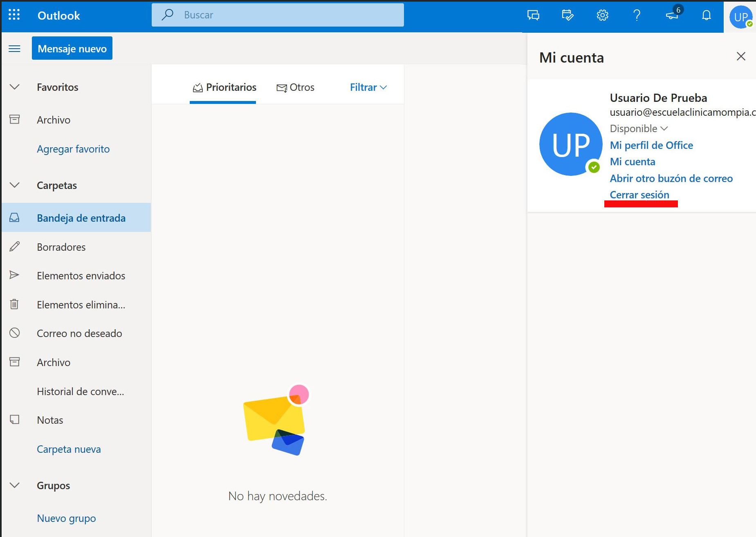
Task: Click the Mensaje nuevo button
Action: coord(72,48)
